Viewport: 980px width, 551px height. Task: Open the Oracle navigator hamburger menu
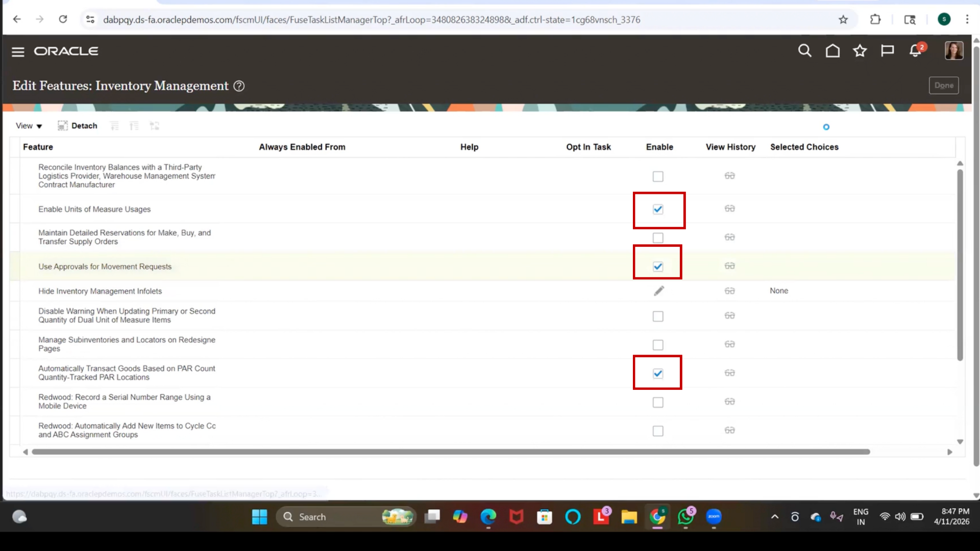click(18, 52)
